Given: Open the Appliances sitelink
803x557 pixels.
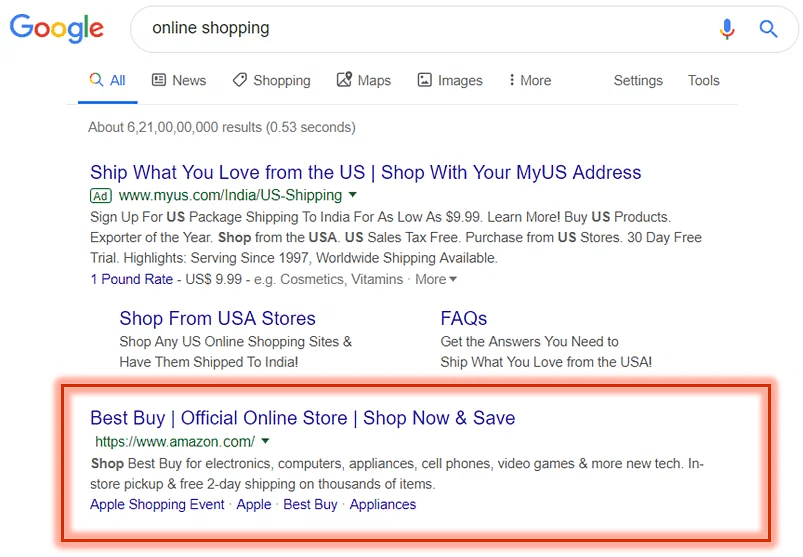Looking at the screenshot, I should tap(383, 505).
